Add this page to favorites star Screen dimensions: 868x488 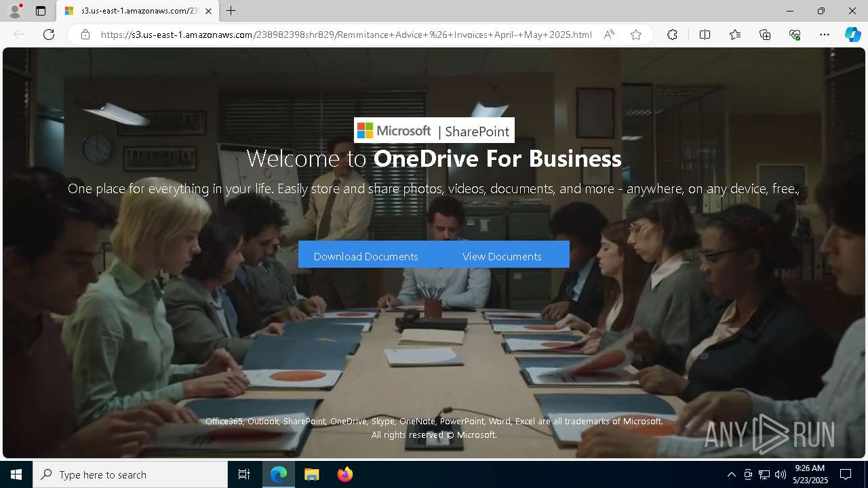[x=636, y=35]
